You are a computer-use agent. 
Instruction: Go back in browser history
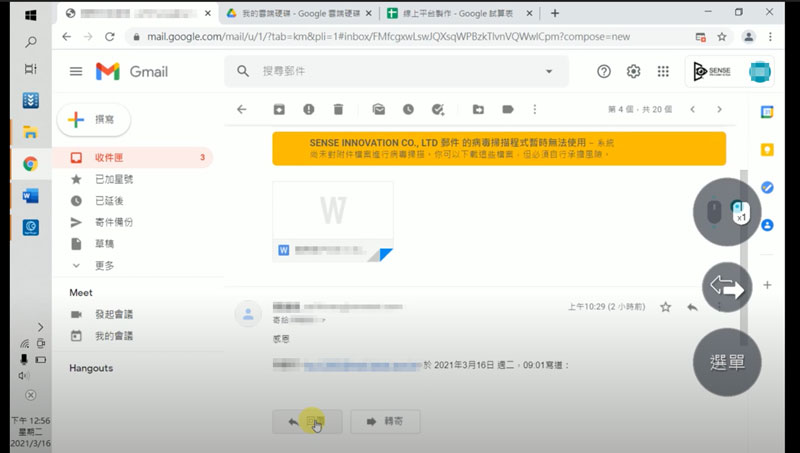click(x=66, y=37)
